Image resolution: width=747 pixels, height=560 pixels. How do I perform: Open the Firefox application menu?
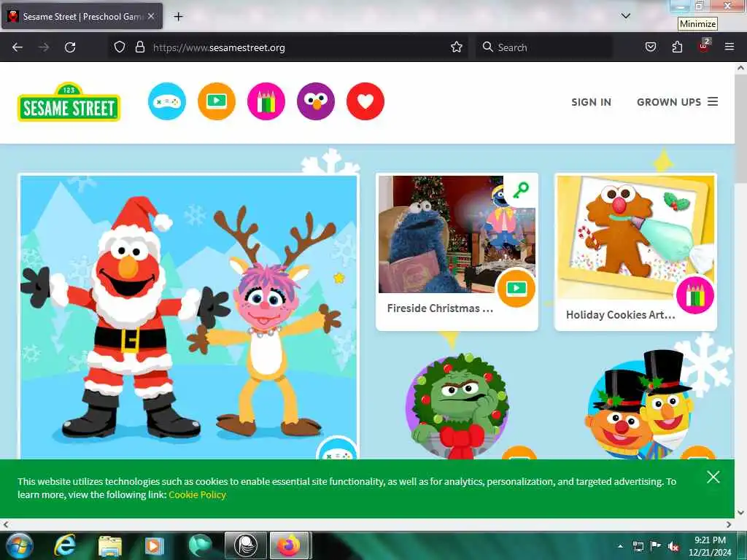pyautogui.click(x=729, y=47)
